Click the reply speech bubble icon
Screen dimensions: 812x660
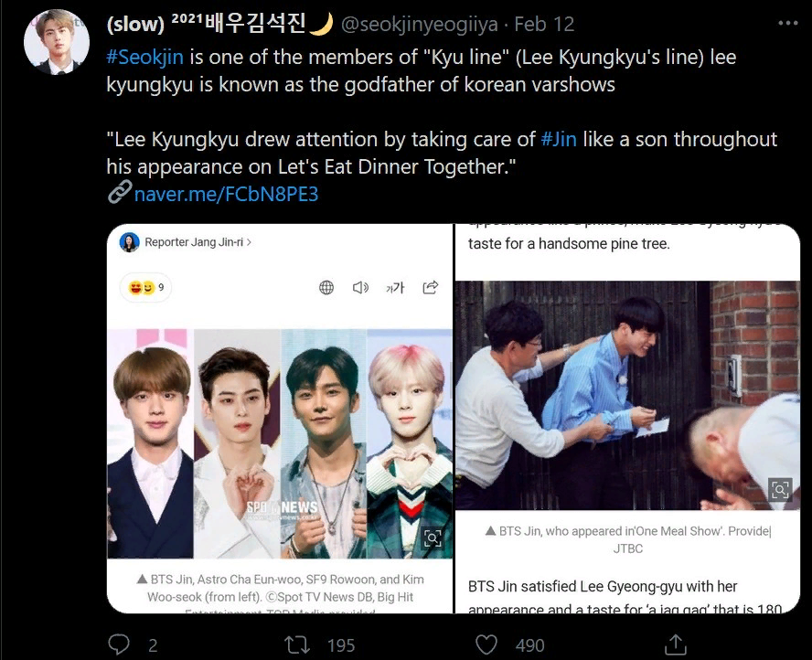[119, 645]
